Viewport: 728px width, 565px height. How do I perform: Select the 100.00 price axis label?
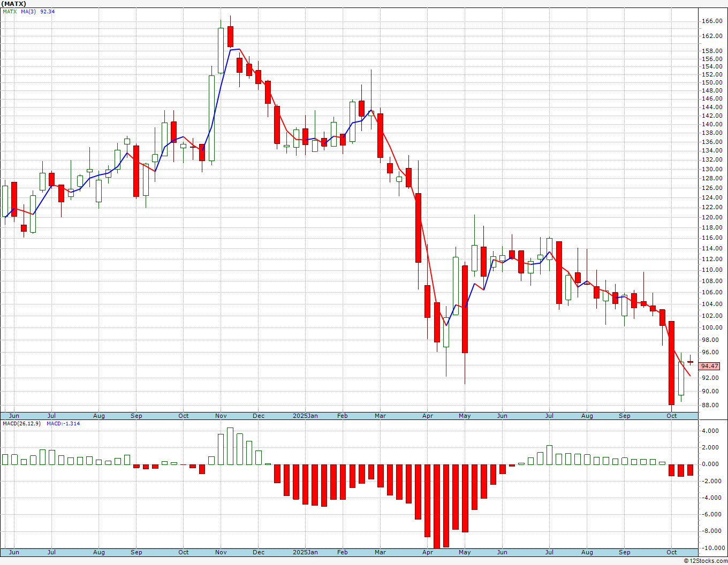click(x=712, y=327)
